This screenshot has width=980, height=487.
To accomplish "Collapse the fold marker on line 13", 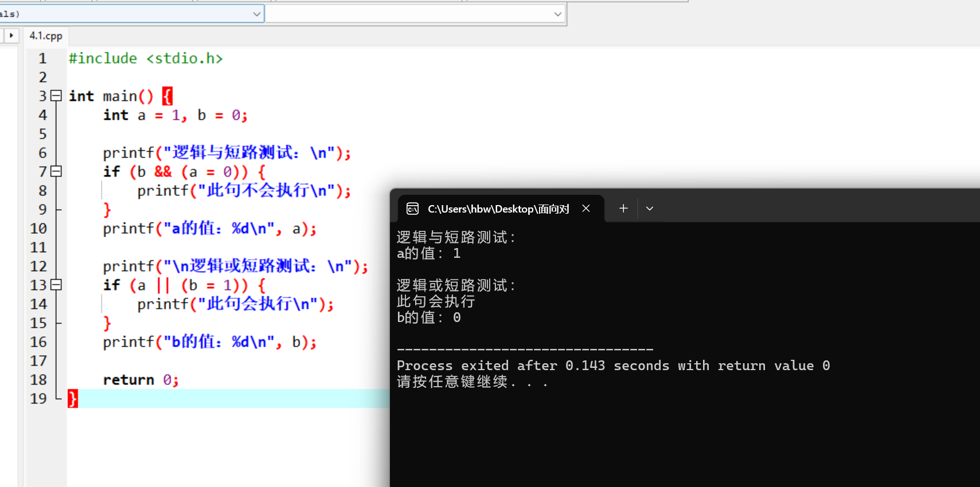I will tap(56, 285).
